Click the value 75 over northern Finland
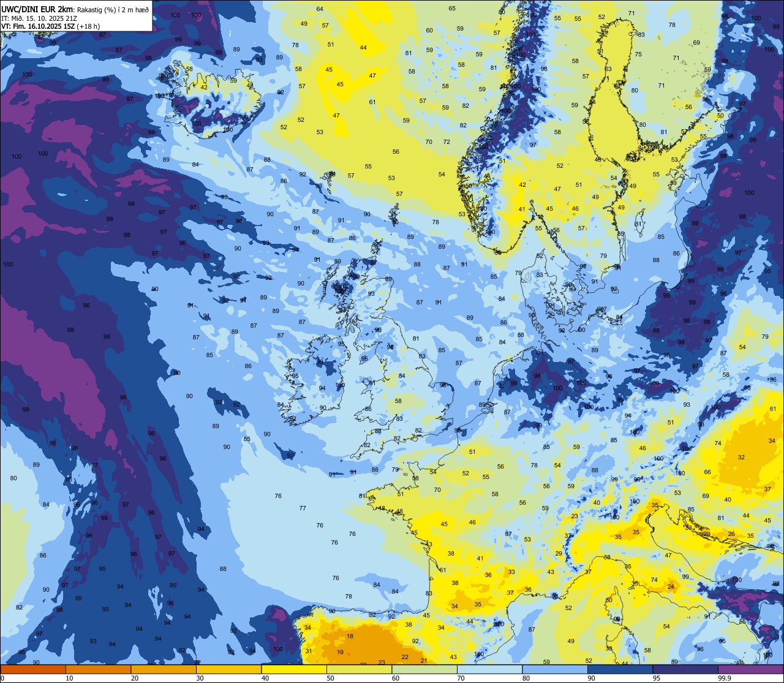Image resolution: width=784 pixels, height=683 pixels. click(638, 55)
